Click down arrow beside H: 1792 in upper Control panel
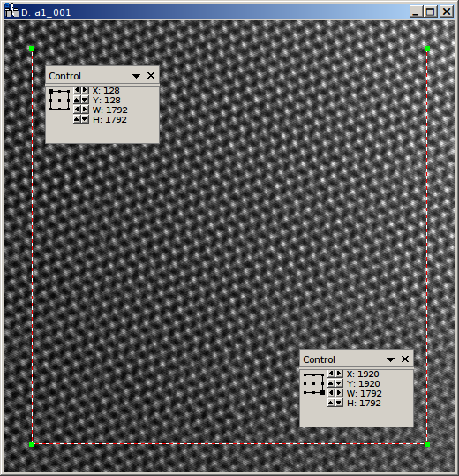Screen dimensions: 459x476 point(85,119)
